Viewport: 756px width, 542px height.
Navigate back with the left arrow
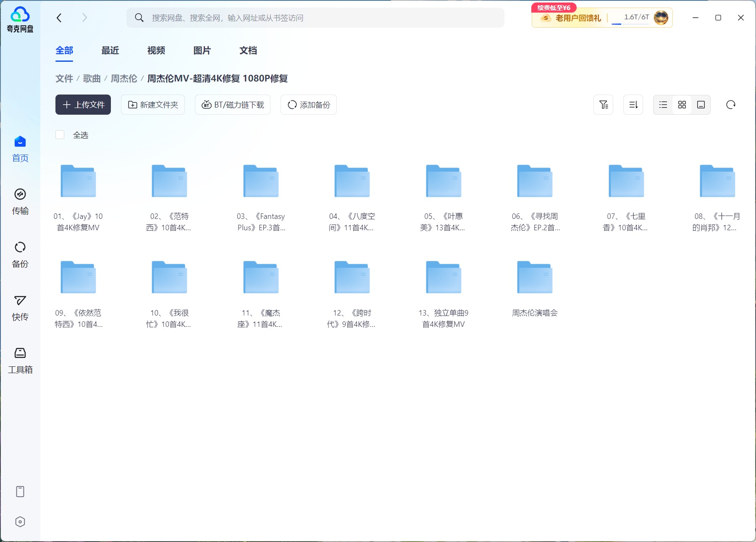(59, 18)
